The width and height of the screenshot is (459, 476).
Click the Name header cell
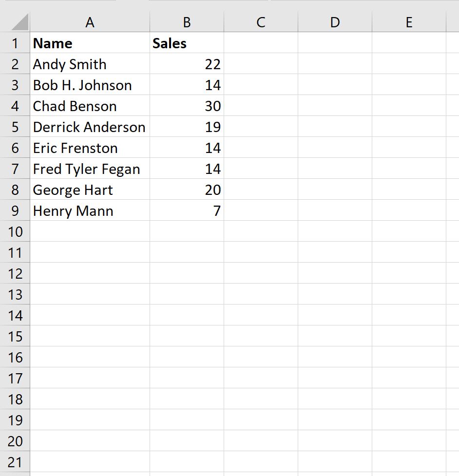90,43
